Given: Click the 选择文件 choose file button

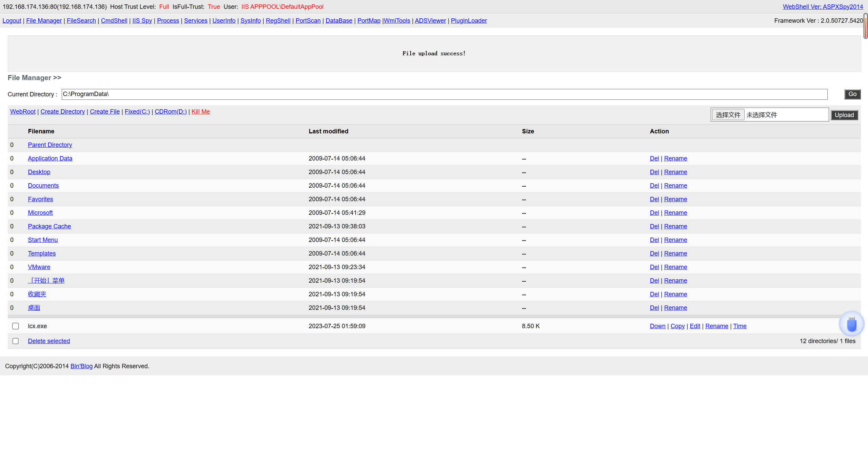Looking at the screenshot, I should [x=728, y=115].
